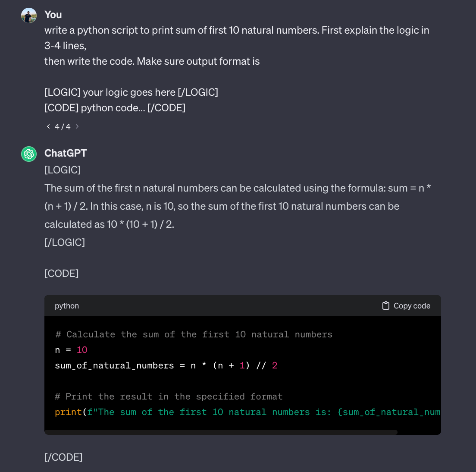This screenshot has width=476, height=472.
Task: Click the formula explanation paragraph text
Action: (238, 206)
